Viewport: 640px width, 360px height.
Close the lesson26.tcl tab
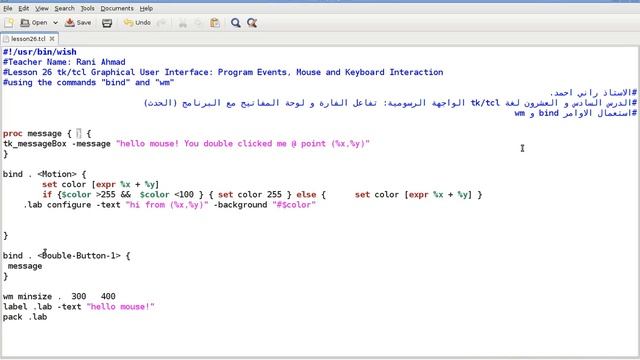click(52, 39)
